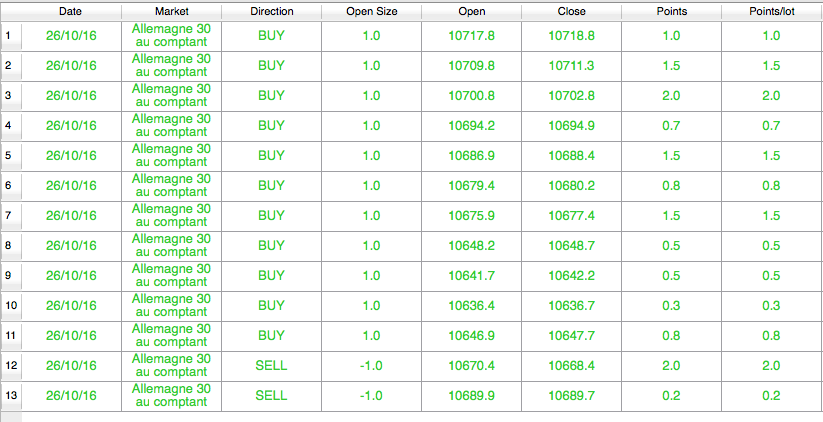
Task: Sort by the Market column header
Action: pyautogui.click(x=171, y=12)
